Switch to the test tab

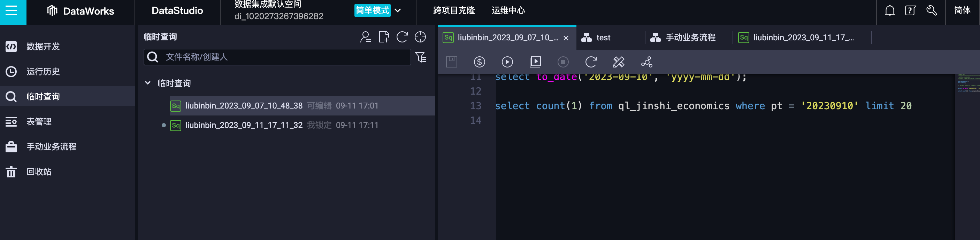(x=603, y=38)
